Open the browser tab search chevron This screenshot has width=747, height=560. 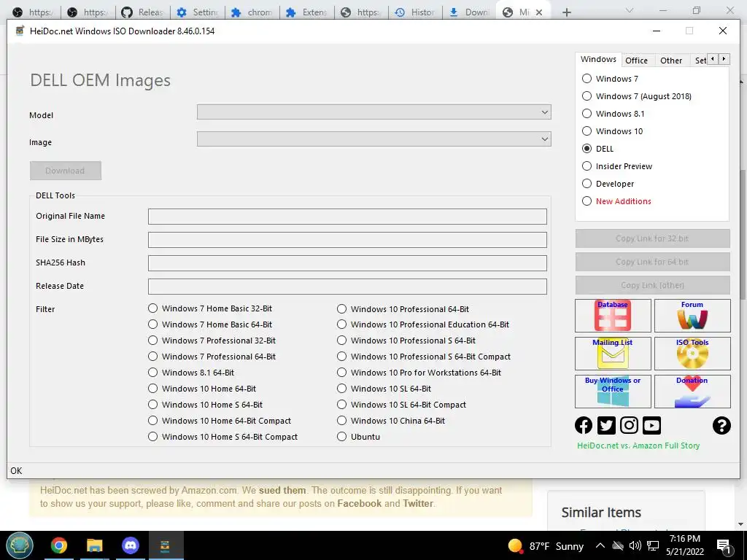click(x=630, y=10)
